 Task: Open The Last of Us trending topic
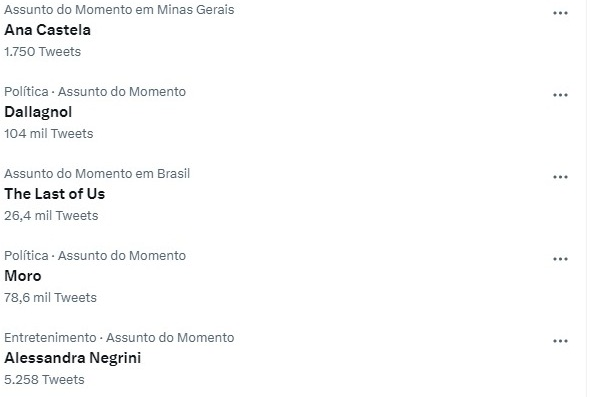(x=55, y=194)
